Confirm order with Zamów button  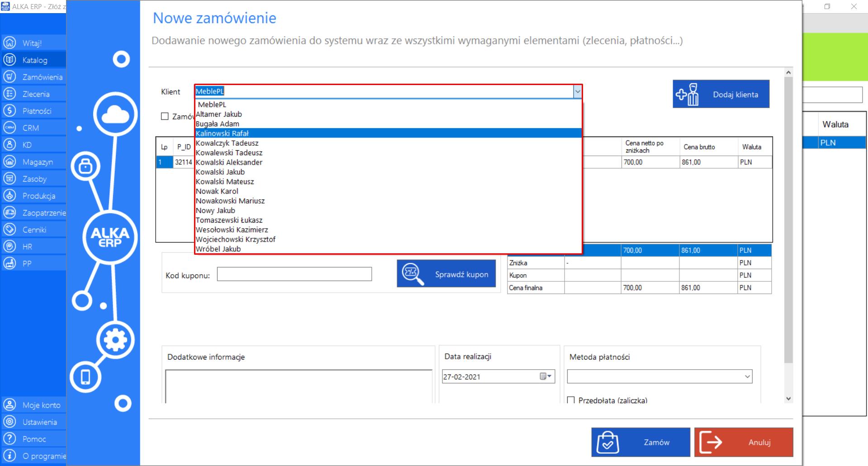640,442
